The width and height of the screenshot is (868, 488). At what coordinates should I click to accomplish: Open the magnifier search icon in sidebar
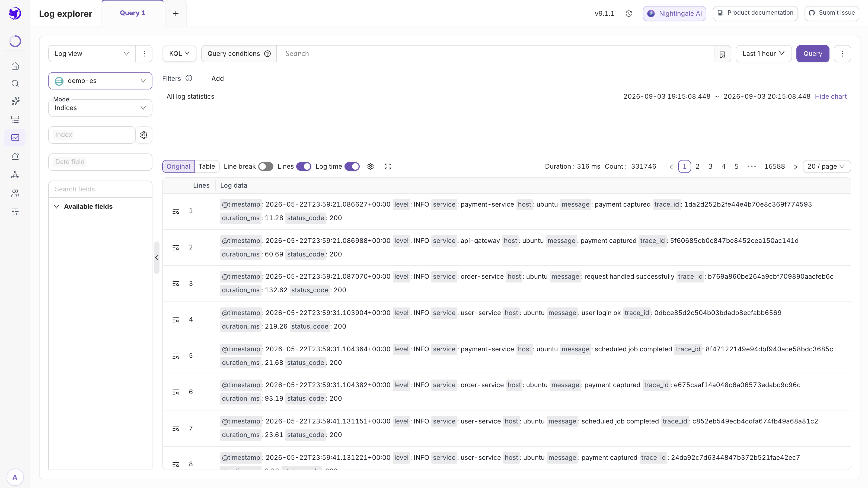[15, 84]
